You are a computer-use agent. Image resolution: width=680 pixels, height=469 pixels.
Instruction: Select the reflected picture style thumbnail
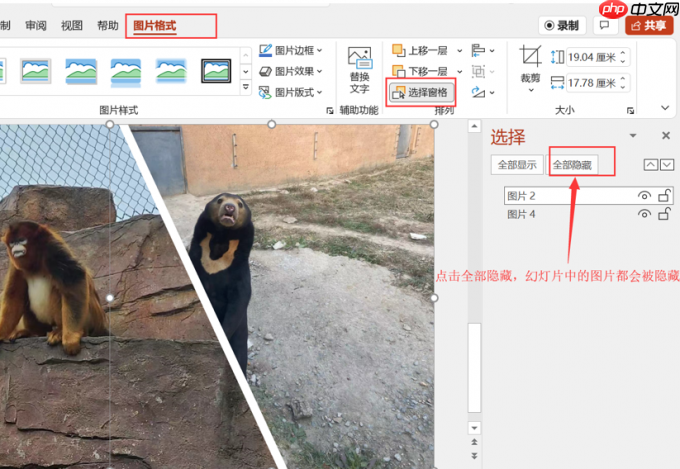tap(126, 72)
